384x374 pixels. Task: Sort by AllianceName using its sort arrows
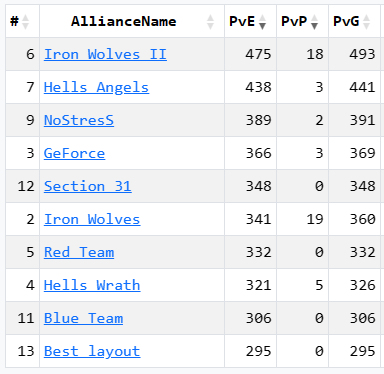[x=210, y=22]
